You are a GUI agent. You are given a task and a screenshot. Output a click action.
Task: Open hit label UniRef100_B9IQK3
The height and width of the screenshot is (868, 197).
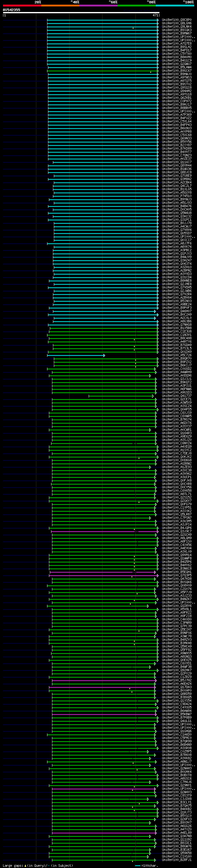point(176,30)
